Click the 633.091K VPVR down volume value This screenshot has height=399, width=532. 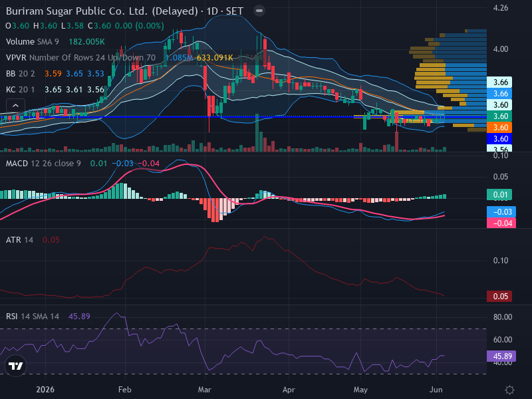click(x=215, y=58)
